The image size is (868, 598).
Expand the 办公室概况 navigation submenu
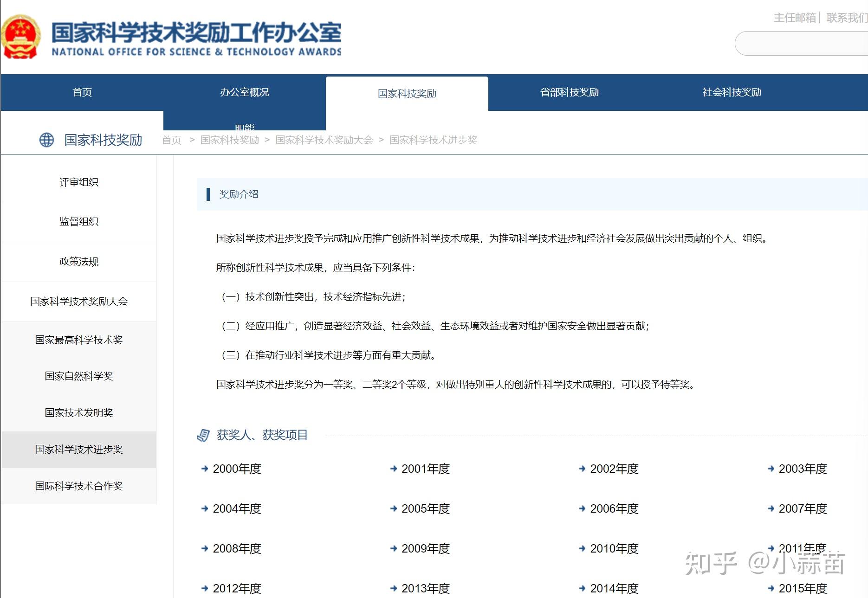(x=245, y=92)
